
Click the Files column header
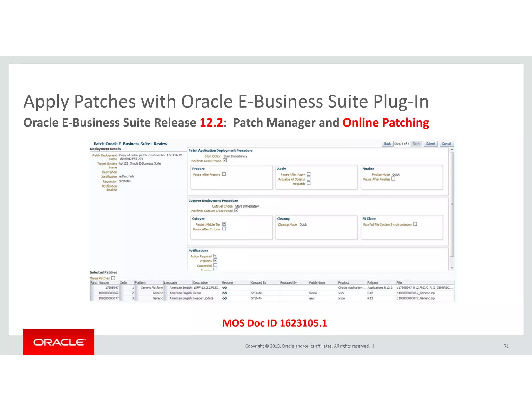[425, 282]
